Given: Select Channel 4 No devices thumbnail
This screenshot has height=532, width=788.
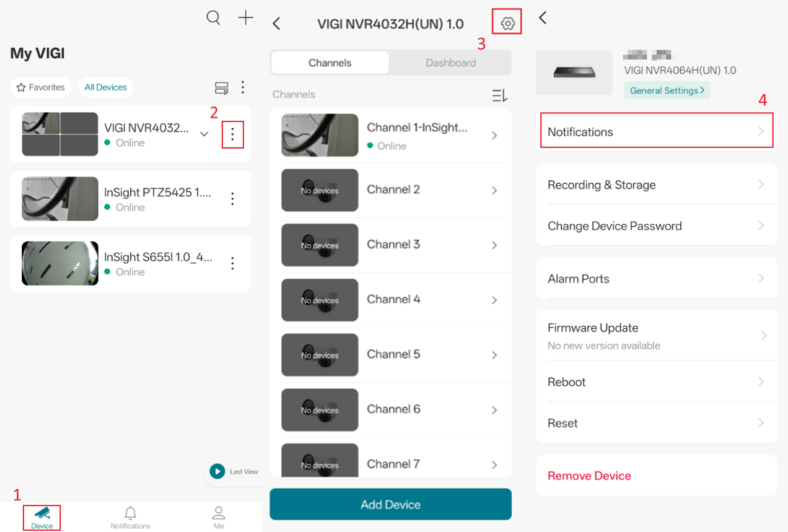Looking at the screenshot, I should [320, 300].
